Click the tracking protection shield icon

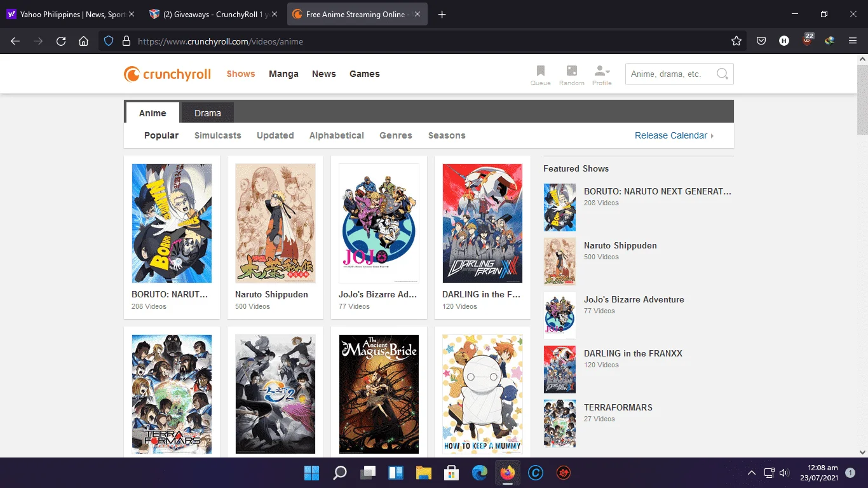tap(109, 41)
